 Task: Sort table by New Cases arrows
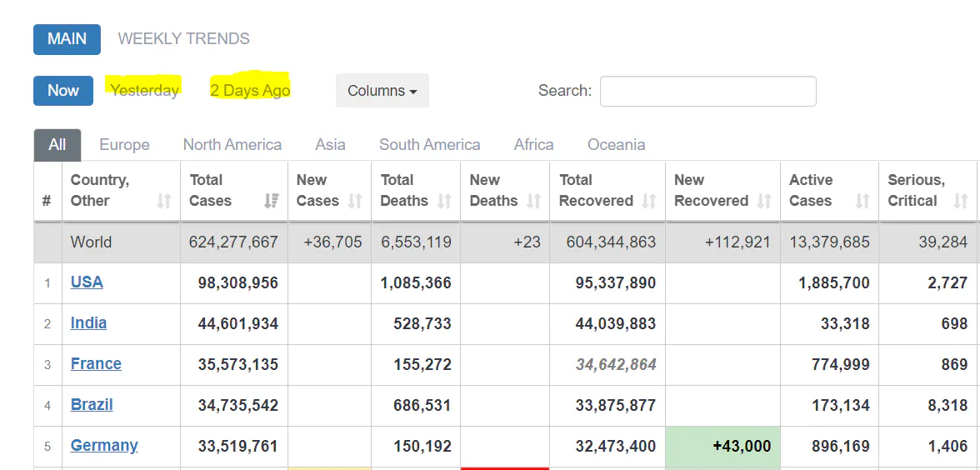[x=355, y=201]
